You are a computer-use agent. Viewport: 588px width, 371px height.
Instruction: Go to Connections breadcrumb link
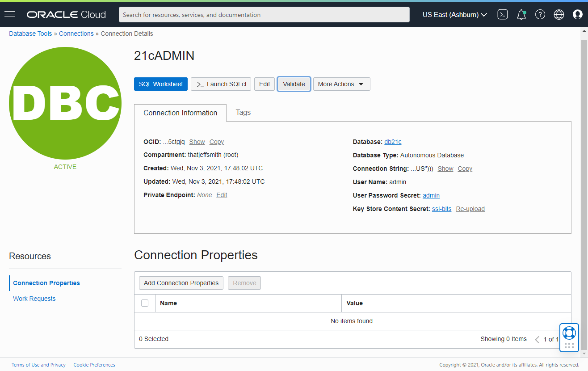click(76, 34)
